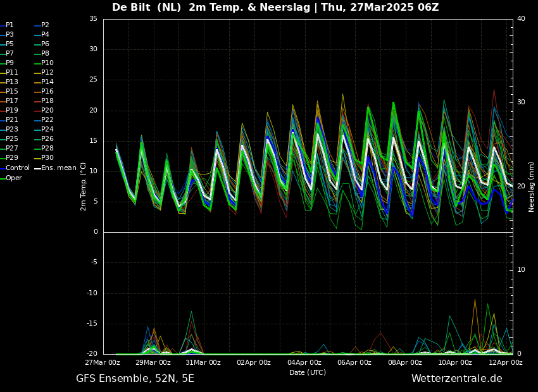Select the P27 legend entry

tap(11, 149)
